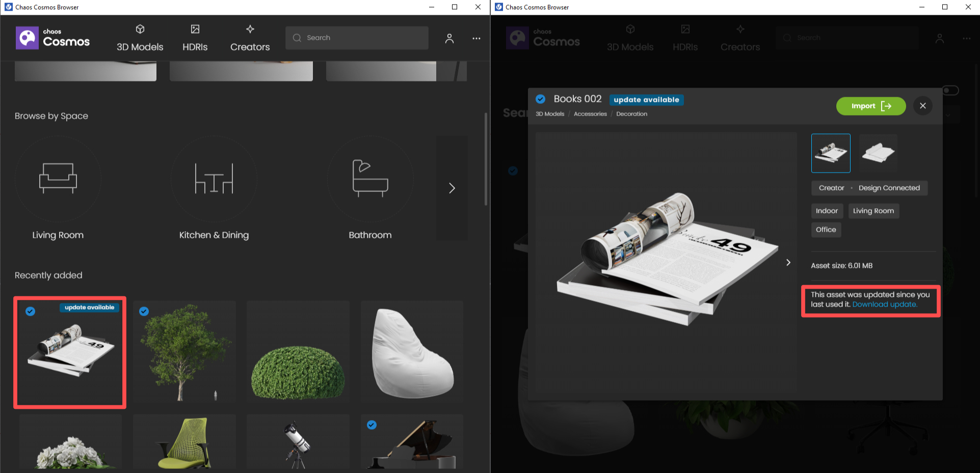Open the Books asset thumbnail in Recently added
The width and height of the screenshot is (980, 473).
pos(70,352)
